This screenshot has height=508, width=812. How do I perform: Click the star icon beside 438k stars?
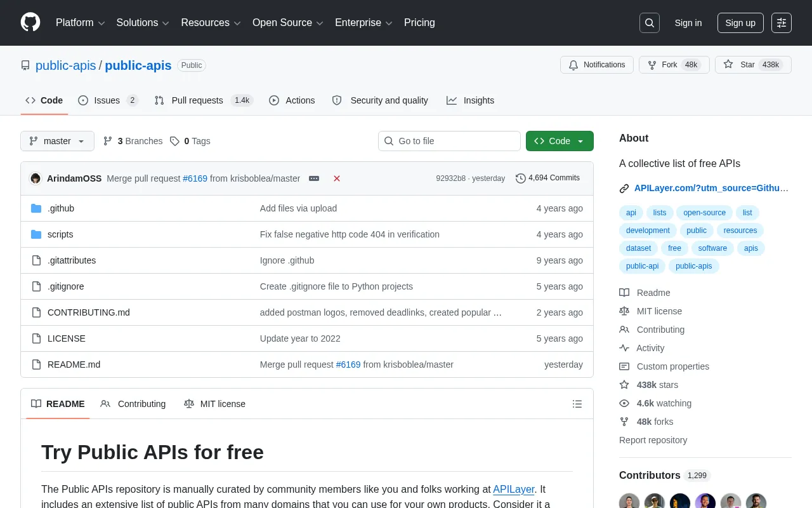click(x=624, y=385)
